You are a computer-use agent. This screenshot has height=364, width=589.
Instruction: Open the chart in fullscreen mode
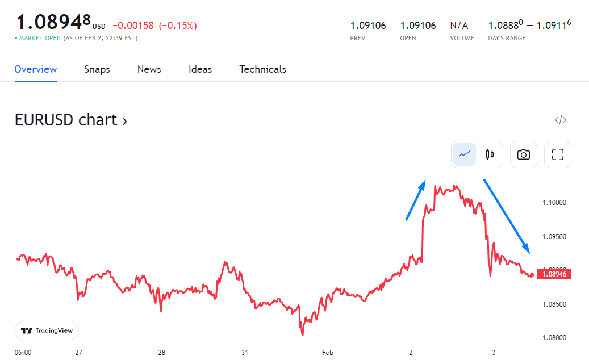tap(558, 154)
